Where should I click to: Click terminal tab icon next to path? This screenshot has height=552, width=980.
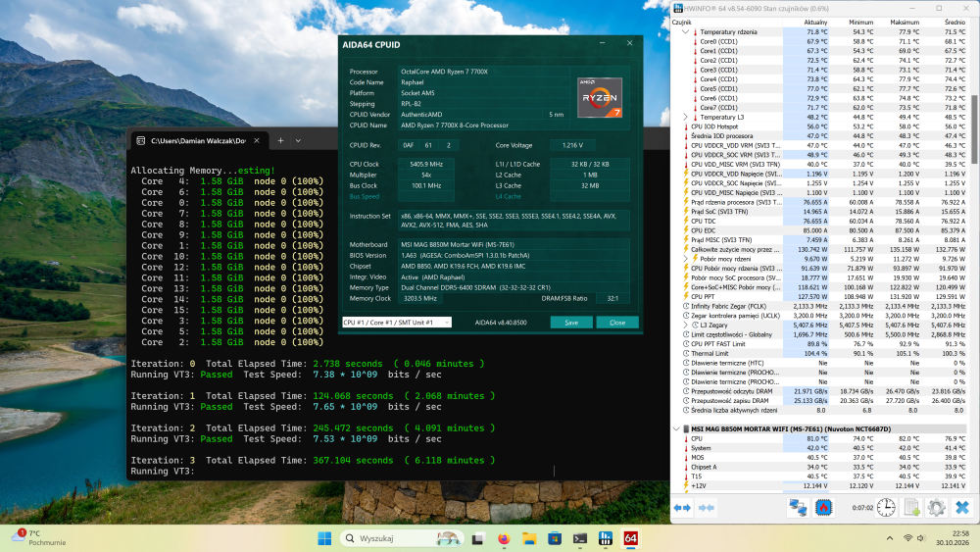pyautogui.click(x=140, y=140)
